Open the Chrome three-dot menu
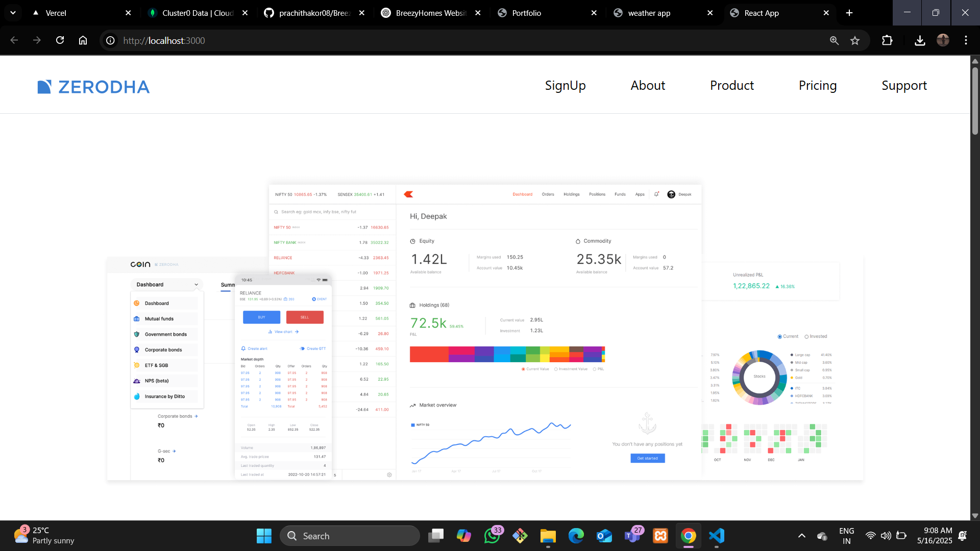 [x=966, y=40]
